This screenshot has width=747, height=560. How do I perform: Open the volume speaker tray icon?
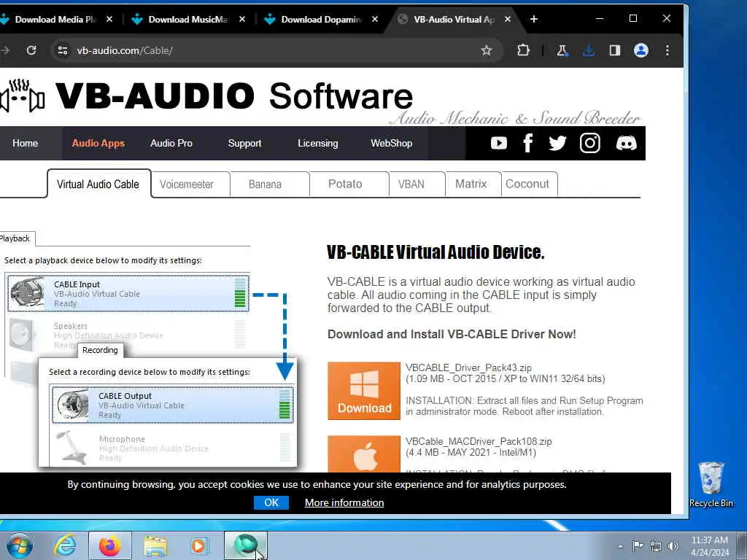[673, 546]
